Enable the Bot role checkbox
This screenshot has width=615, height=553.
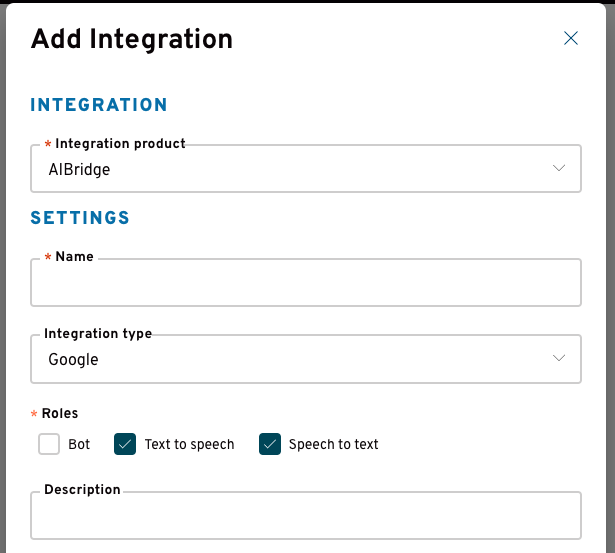(49, 444)
